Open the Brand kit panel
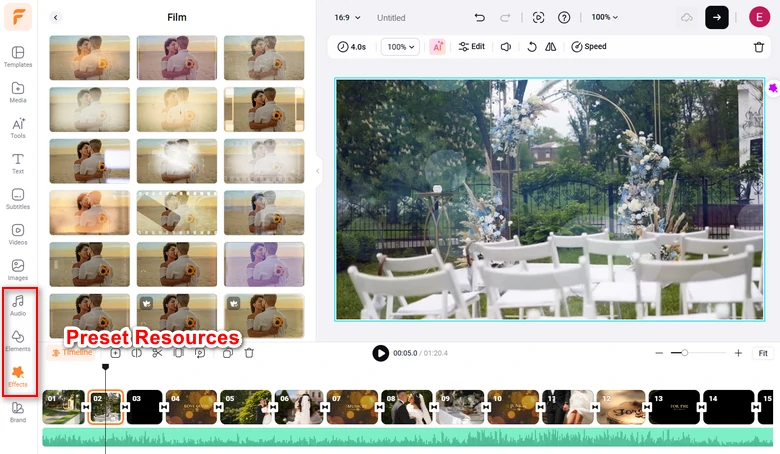The image size is (780, 454). tap(18, 412)
